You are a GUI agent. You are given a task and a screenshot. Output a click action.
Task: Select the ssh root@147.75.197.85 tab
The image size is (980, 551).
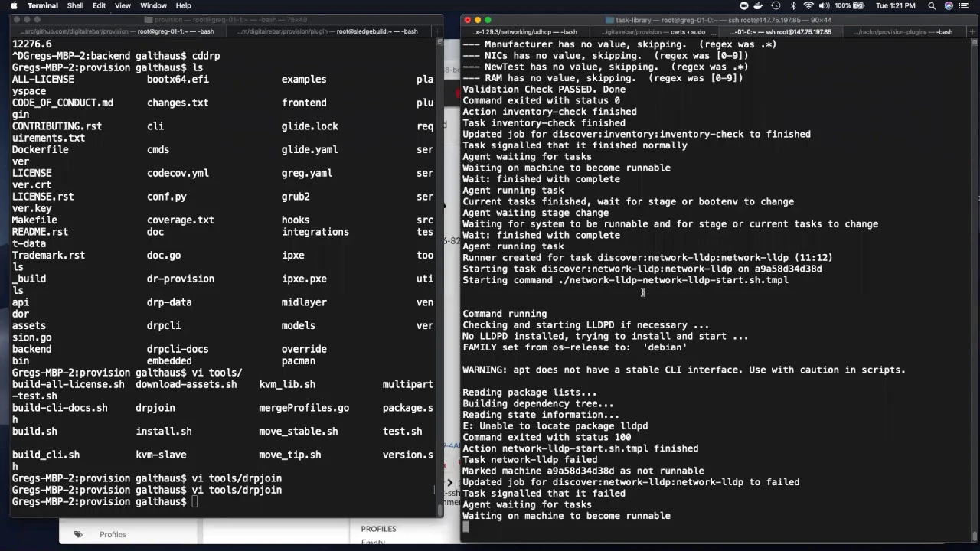[x=782, y=32]
